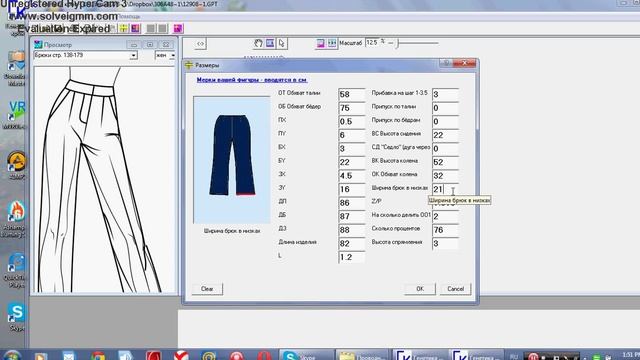This screenshot has width=640, height=360.
Task: Confirm sizes with the OK button
Action: click(420, 289)
